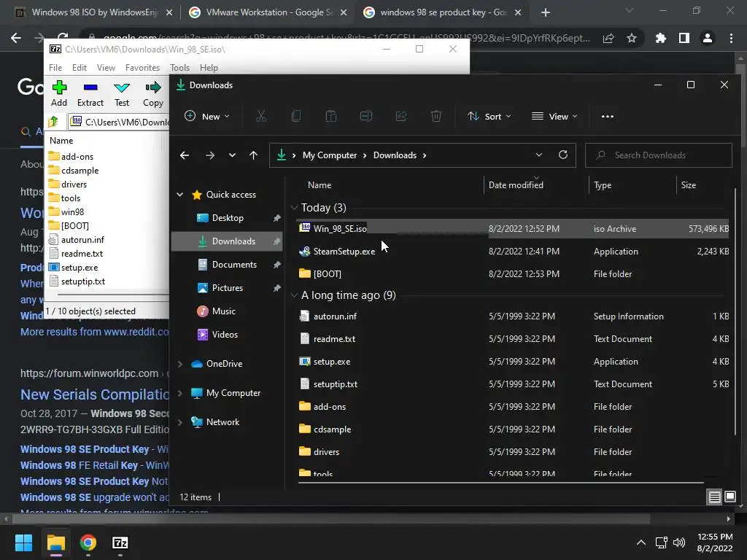Open the Sort dropdown menu
The width and height of the screenshot is (747, 560).
pos(489,116)
